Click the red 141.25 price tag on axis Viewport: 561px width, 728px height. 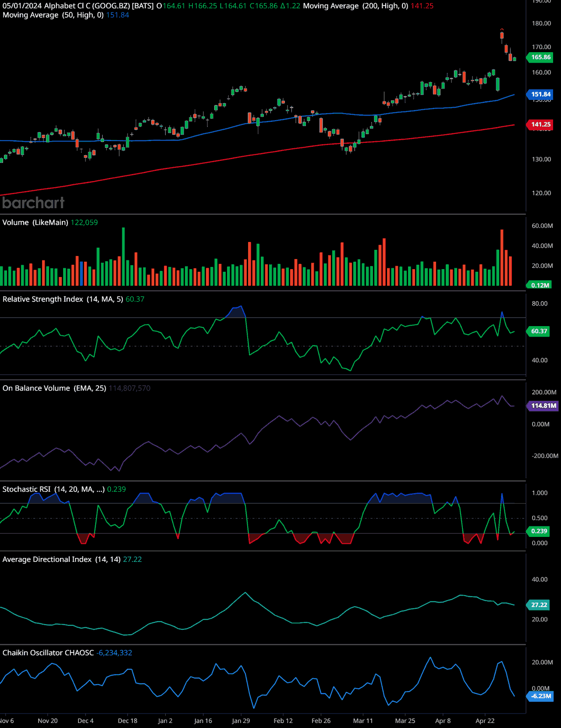point(540,124)
